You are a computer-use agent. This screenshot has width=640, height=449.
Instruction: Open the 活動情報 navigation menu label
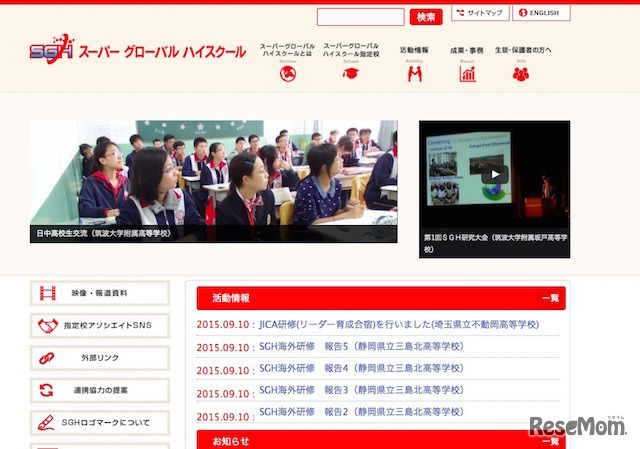coord(414,50)
